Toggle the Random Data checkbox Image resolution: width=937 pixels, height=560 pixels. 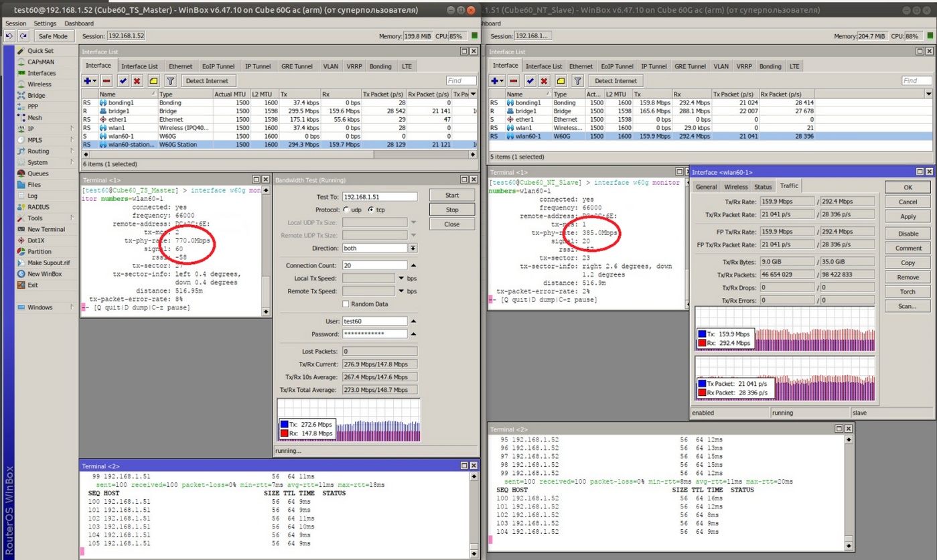pyautogui.click(x=346, y=304)
